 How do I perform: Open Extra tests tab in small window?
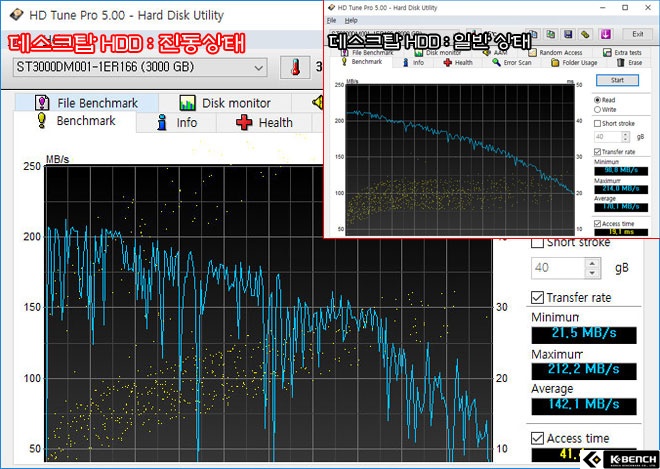point(622,52)
